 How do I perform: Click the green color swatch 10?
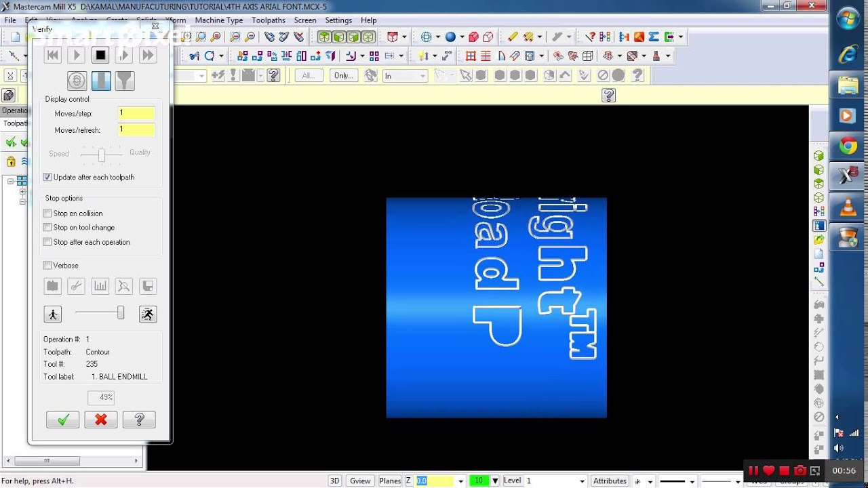tap(479, 481)
